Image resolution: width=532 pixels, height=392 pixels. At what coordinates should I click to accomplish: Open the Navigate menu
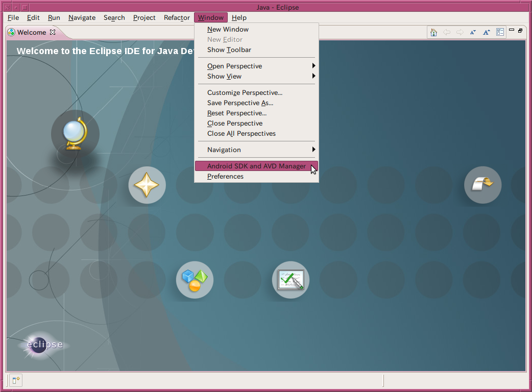tap(82, 18)
